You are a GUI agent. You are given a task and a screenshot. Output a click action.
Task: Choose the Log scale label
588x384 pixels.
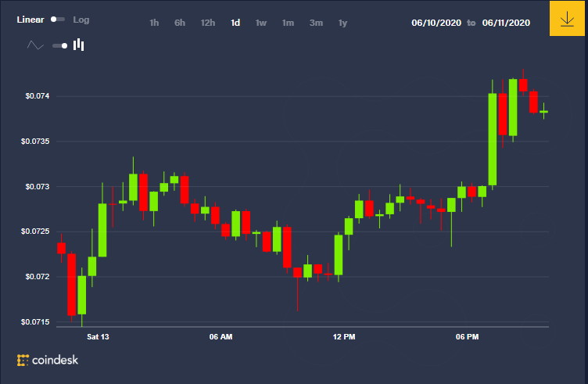(x=81, y=20)
